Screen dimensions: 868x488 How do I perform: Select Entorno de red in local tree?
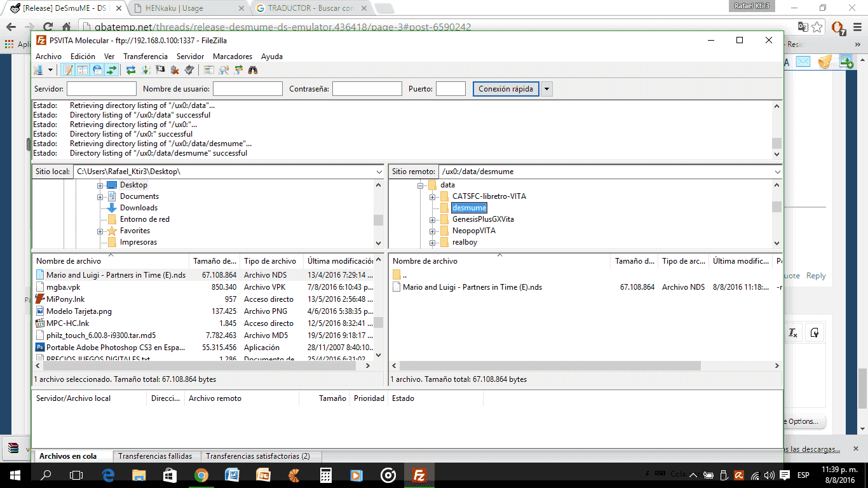pos(145,219)
